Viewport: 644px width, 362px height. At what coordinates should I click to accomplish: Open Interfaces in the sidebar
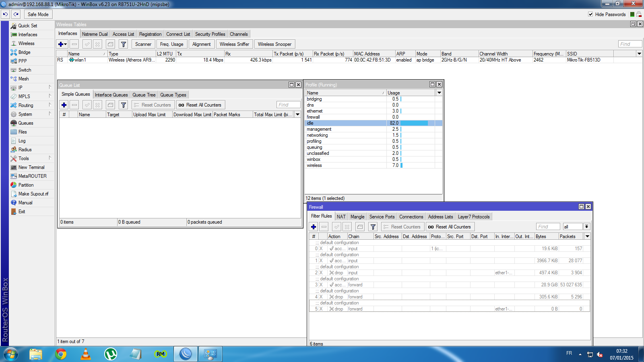click(27, 35)
